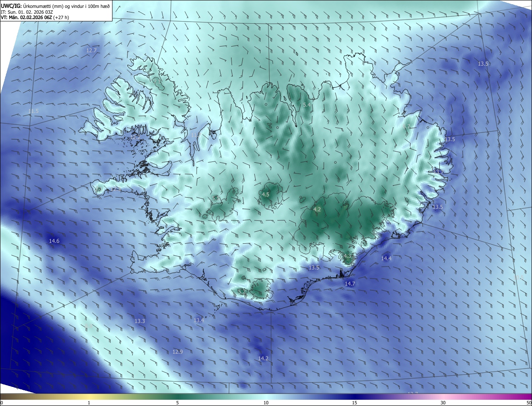Click the 13.4 value label south of Iceland
Image resolution: width=532 pixels, height=406 pixels.
click(199, 320)
